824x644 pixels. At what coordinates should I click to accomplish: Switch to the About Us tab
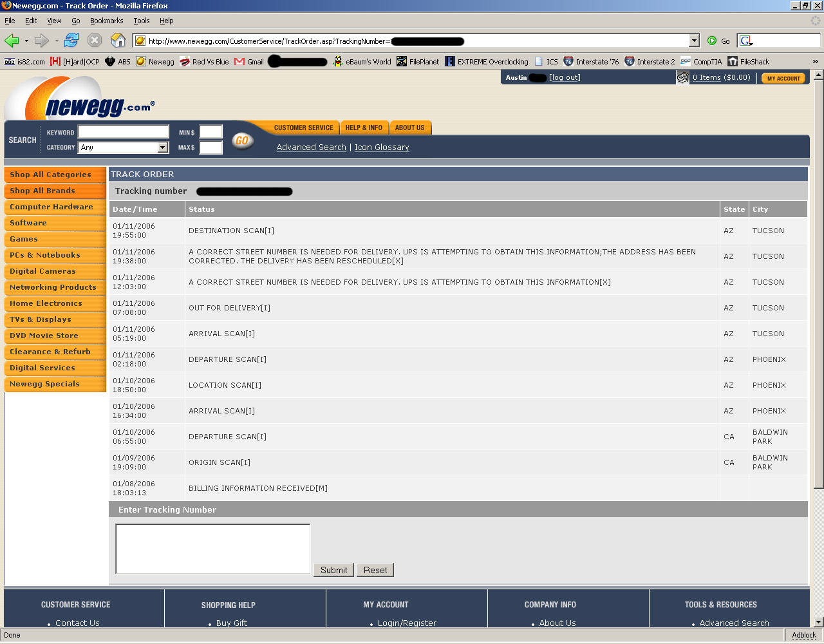click(x=409, y=128)
